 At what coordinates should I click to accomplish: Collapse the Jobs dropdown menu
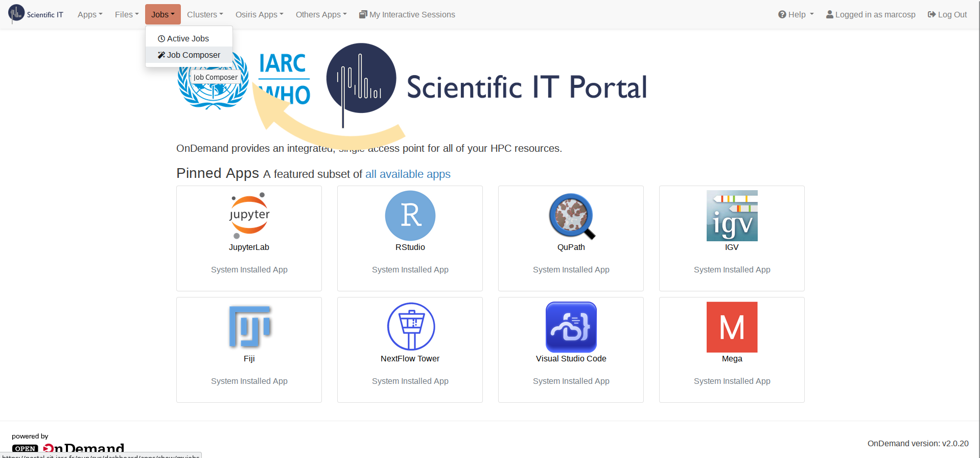[x=163, y=14]
